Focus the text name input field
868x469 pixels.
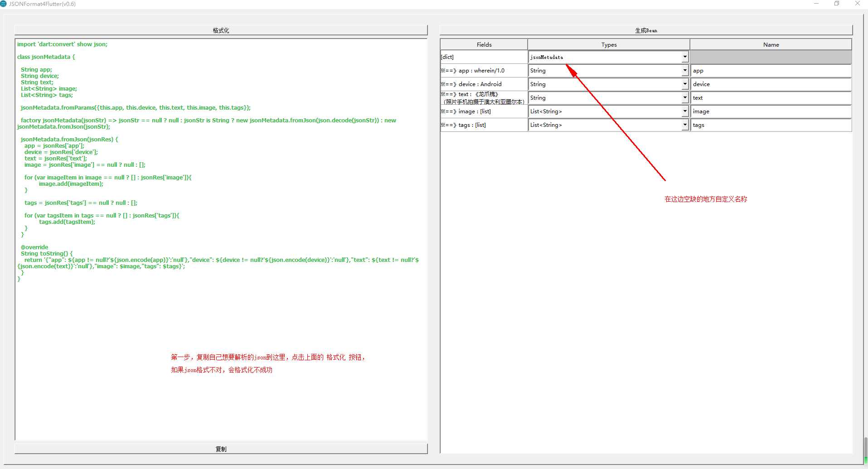tap(771, 98)
